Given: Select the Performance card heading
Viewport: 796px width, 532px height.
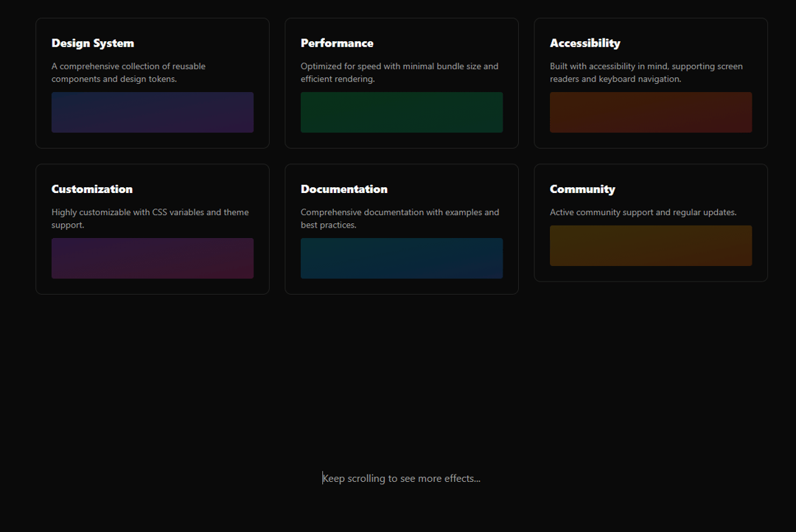Looking at the screenshot, I should pos(337,43).
